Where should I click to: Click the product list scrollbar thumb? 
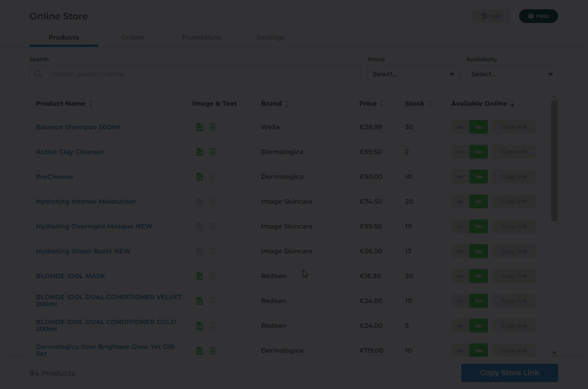(554, 160)
